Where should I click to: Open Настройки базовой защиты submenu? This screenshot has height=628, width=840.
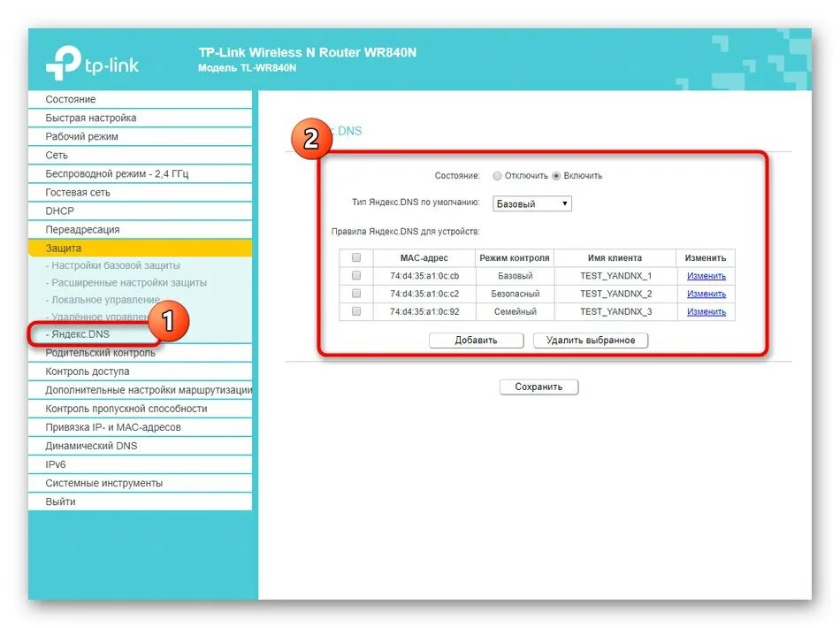pyautogui.click(x=112, y=265)
